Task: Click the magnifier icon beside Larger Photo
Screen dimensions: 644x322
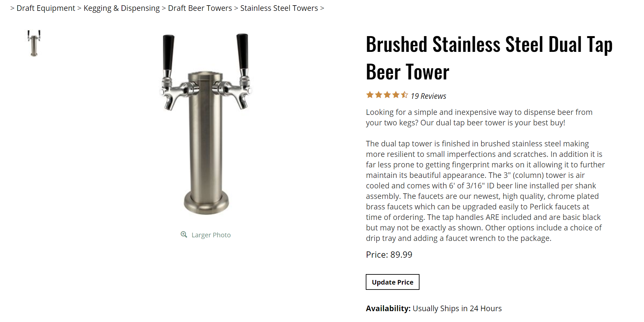Action: 184,234
